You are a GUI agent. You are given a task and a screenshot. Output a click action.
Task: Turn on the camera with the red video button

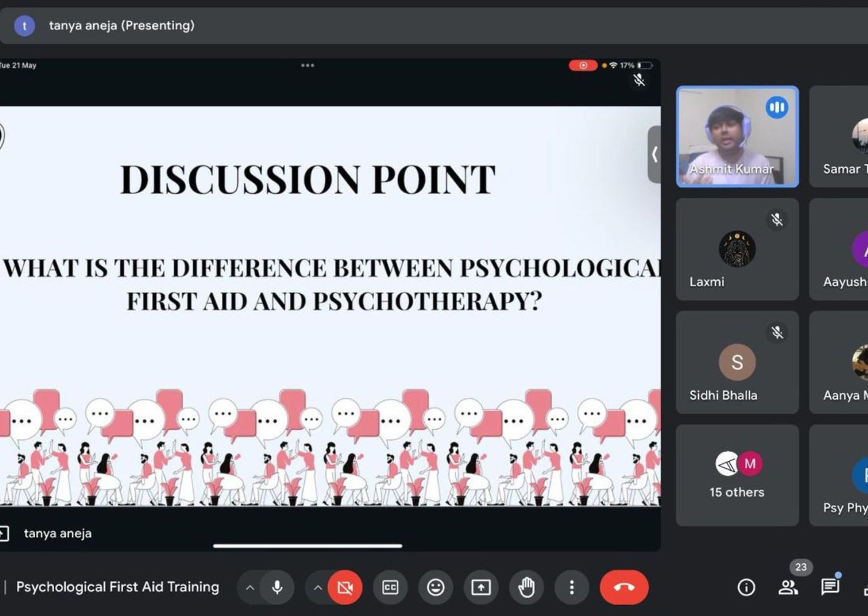[345, 587]
